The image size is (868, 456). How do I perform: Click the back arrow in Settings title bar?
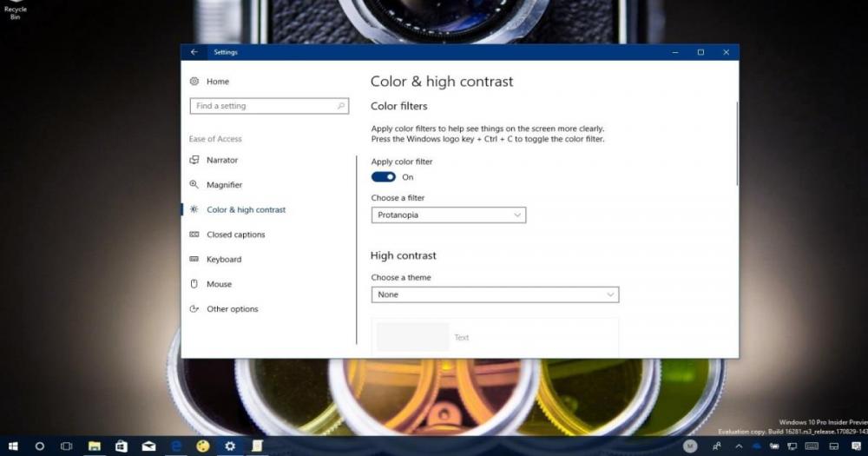pyautogui.click(x=194, y=52)
